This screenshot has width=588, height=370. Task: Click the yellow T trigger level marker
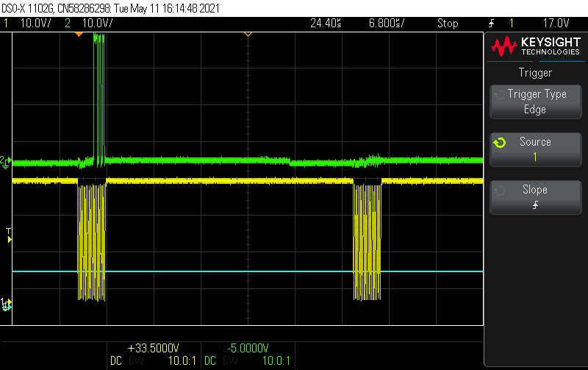coord(9,235)
